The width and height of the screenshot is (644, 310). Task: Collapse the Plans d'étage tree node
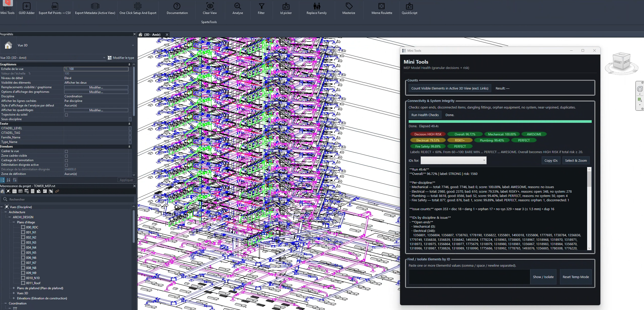tap(14, 222)
